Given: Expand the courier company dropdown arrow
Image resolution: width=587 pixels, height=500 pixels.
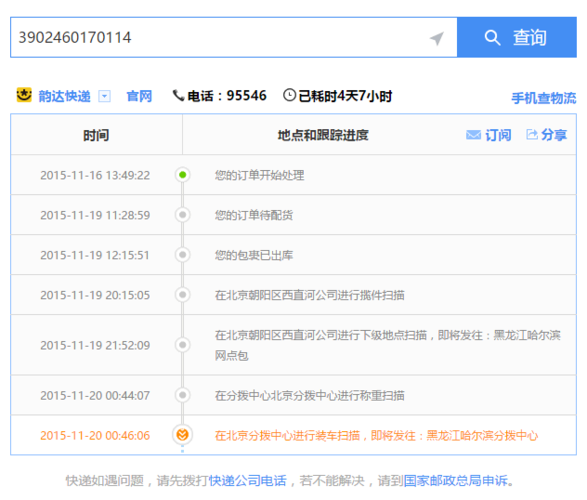Looking at the screenshot, I should click(104, 97).
